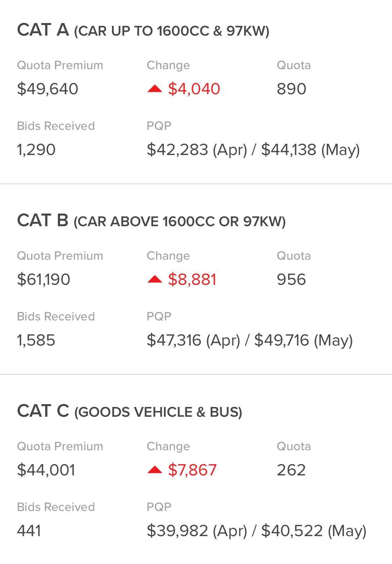Tap the CAT B quota premium $61,190
Viewport: 392px width, 564px height.
44,280
